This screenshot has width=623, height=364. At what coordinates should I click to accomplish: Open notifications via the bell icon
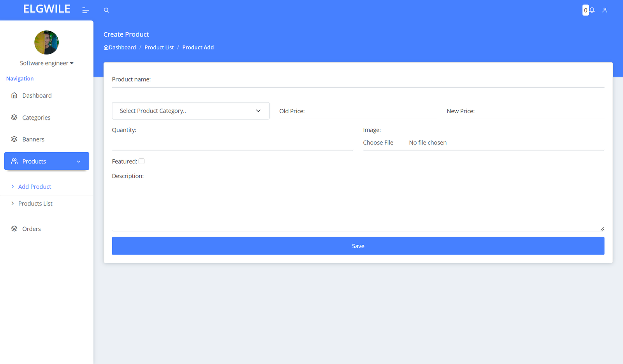pyautogui.click(x=592, y=10)
